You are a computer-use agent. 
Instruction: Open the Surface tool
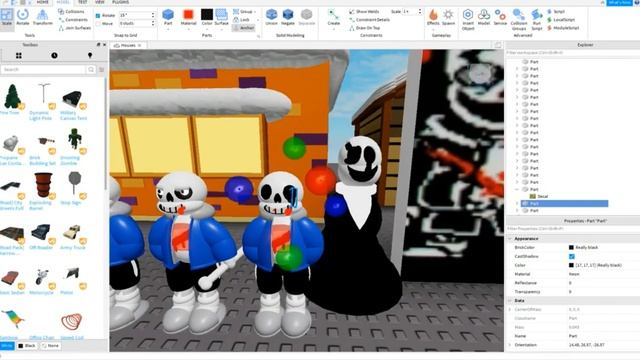222,17
